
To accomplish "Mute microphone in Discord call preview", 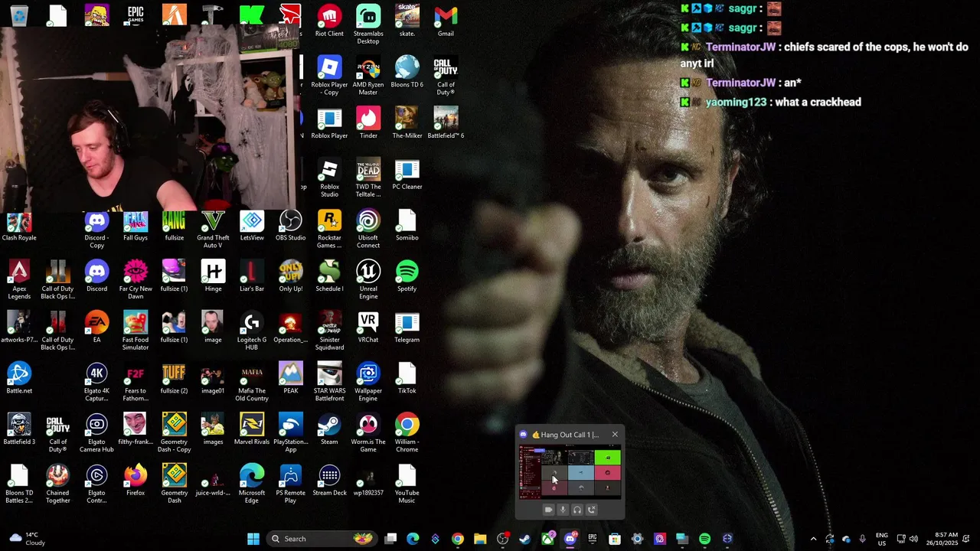I will 563,510.
